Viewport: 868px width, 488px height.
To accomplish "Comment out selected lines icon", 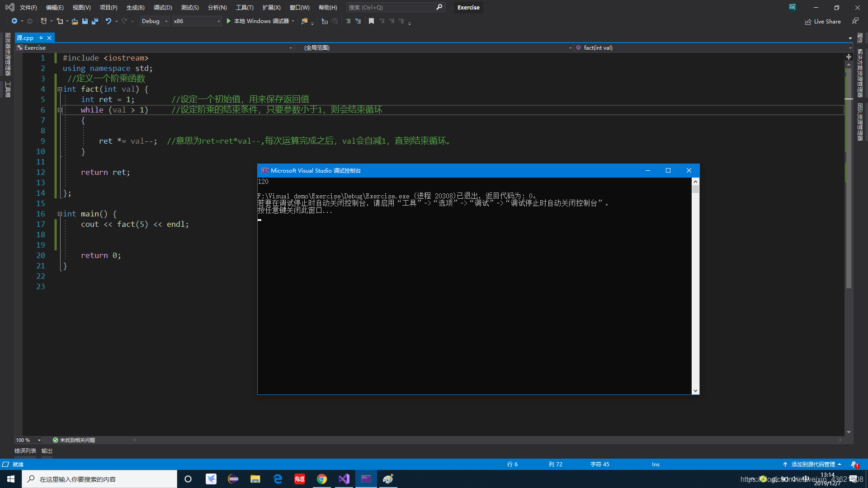I will [x=348, y=21].
